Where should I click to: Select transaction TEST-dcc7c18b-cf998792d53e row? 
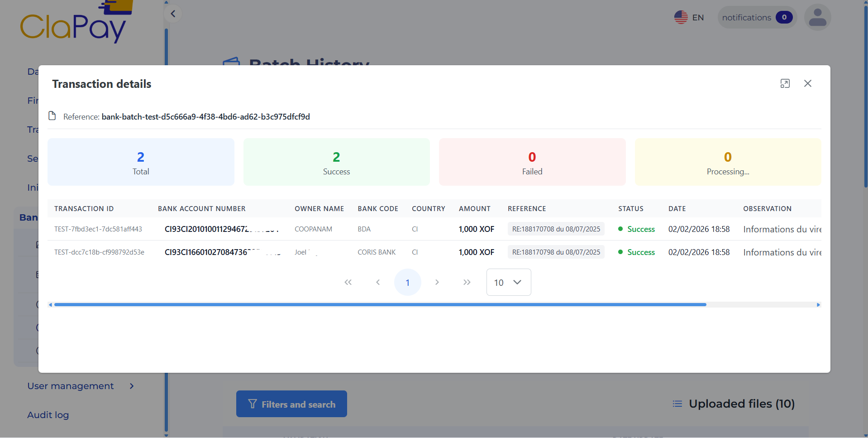99,252
